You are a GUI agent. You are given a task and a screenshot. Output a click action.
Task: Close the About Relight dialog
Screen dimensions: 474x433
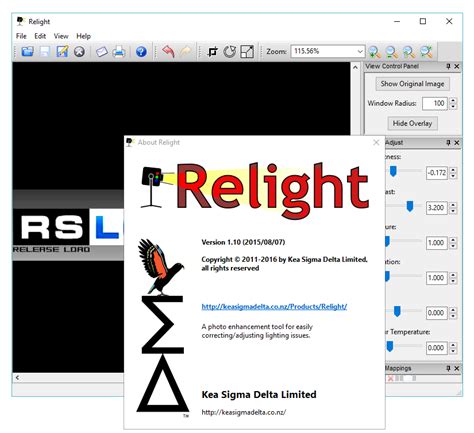376,142
